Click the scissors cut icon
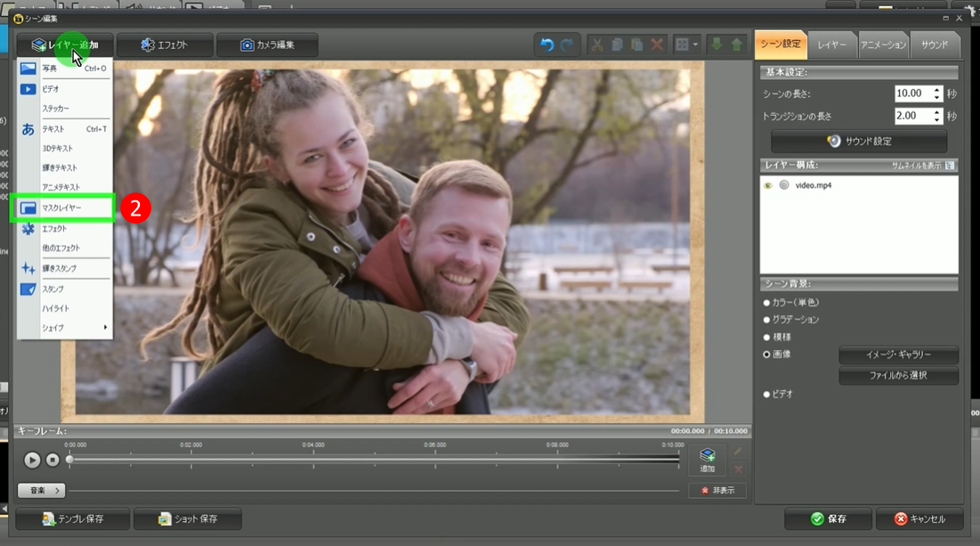The width and height of the screenshot is (980, 546). pyautogui.click(x=597, y=45)
